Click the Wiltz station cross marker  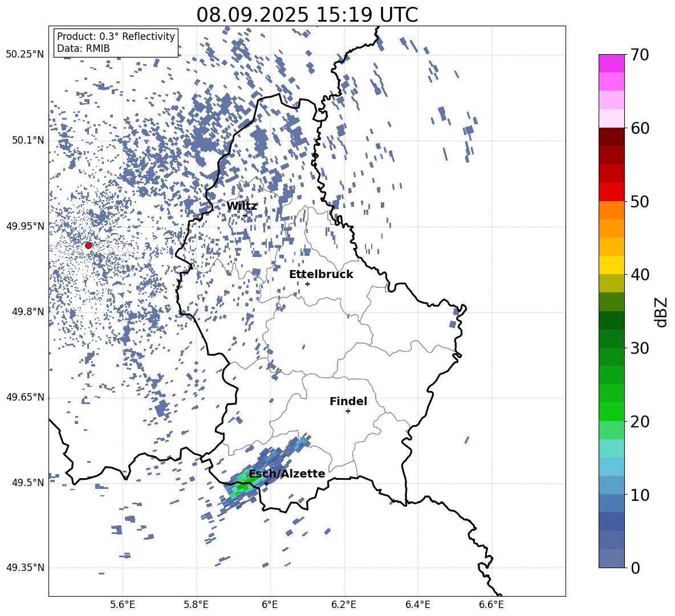[245, 215]
